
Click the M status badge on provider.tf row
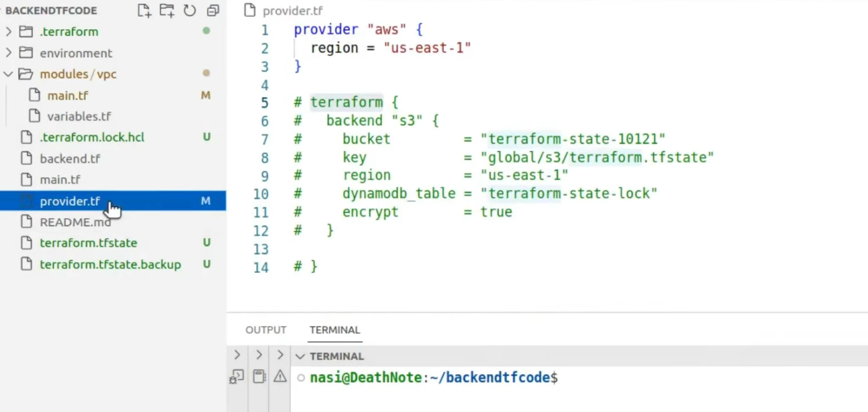tap(206, 201)
